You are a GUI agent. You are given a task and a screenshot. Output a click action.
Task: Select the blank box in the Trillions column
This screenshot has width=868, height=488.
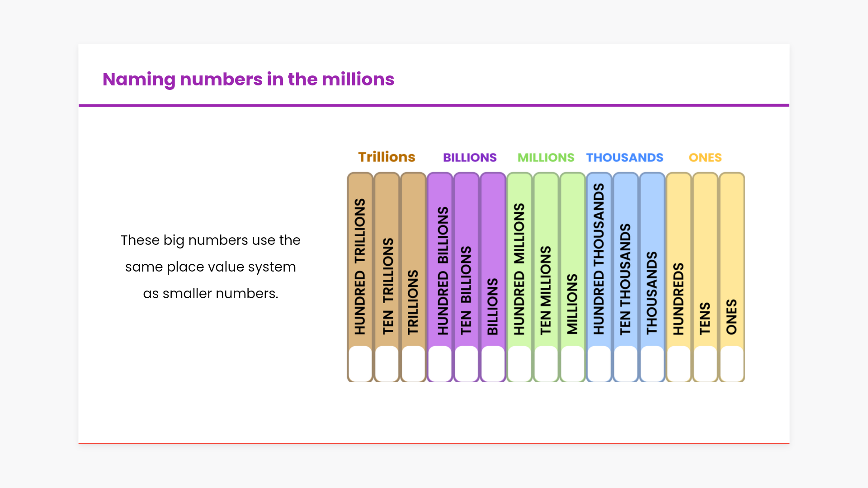coord(413,364)
